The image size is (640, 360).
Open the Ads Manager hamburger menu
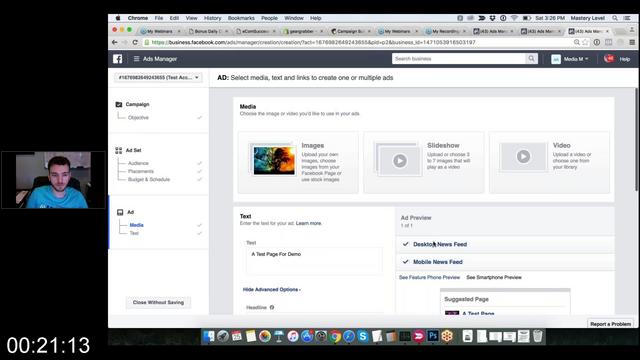click(136, 59)
